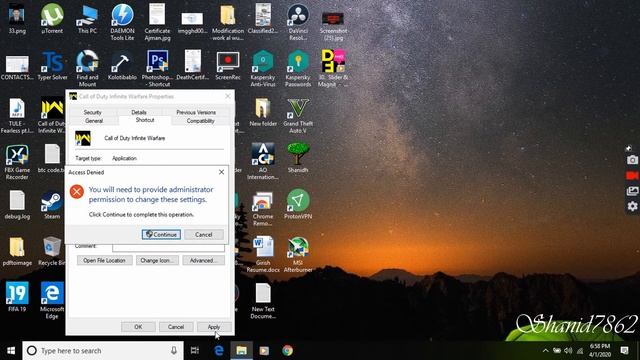Click the microphone icon in search box
This screenshot has width=640, height=360.
tap(174, 351)
